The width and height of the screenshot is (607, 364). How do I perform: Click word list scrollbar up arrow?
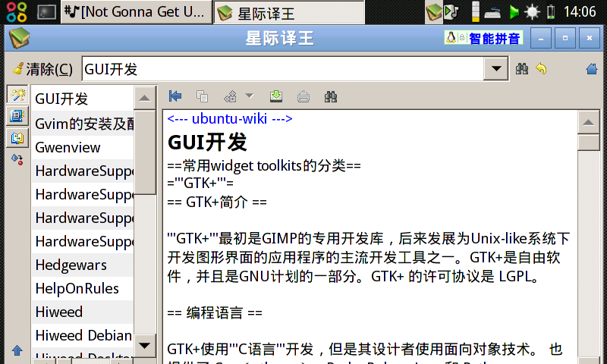tap(145, 99)
